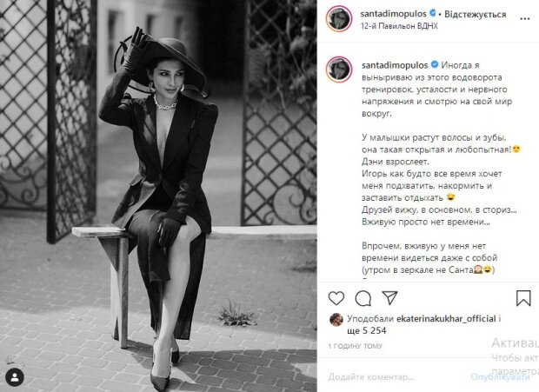Open santadimopulos profile picture in header
Image resolution: width=539 pixels, height=392 pixels.
[x=339, y=18]
